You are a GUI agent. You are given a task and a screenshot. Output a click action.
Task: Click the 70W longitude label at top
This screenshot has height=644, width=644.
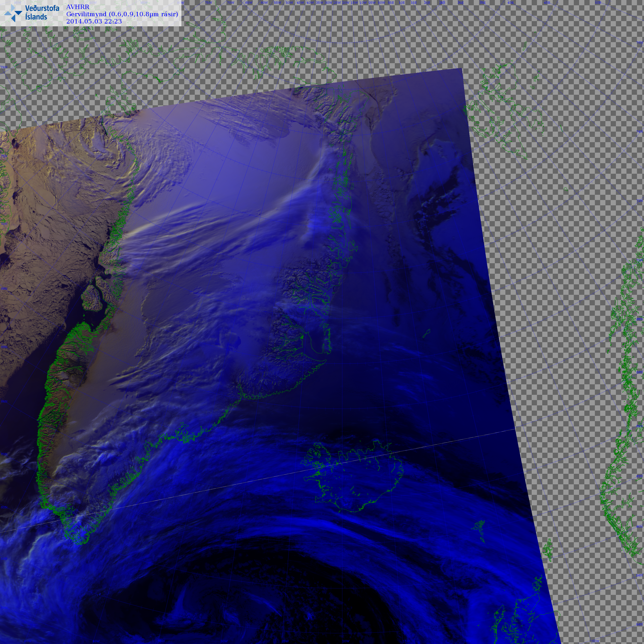230,3
